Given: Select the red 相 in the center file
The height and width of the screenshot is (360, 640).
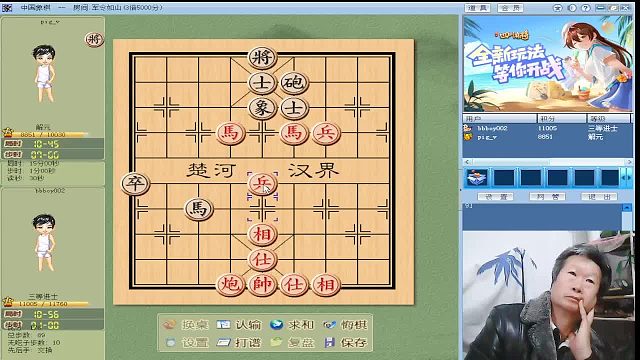Looking at the screenshot, I should (x=262, y=234).
